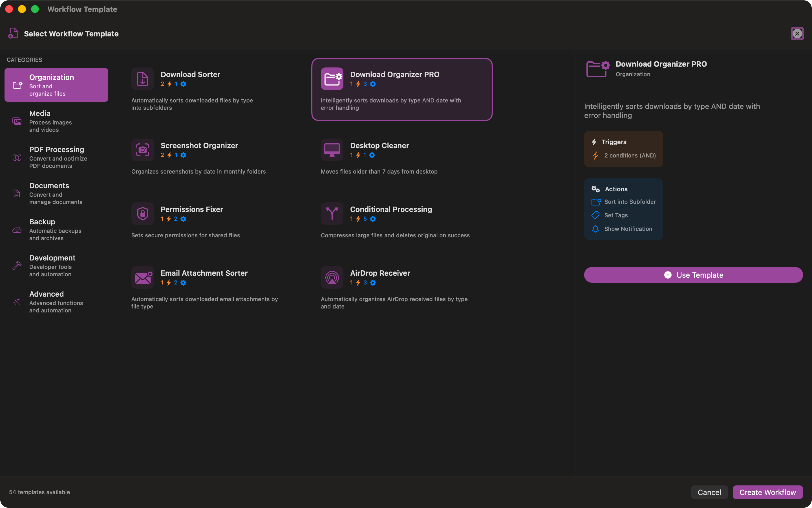Switch to the PDF Processing category
This screenshot has height=508, width=812.
56,157
